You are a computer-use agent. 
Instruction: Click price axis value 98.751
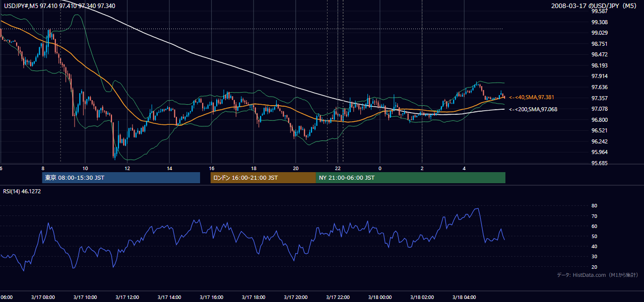(599, 44)
